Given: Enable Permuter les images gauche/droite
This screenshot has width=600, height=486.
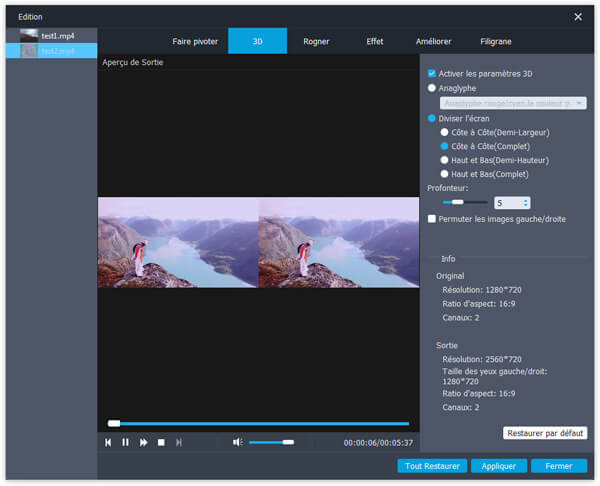Looking at the screenshot, I should (432, 218).
